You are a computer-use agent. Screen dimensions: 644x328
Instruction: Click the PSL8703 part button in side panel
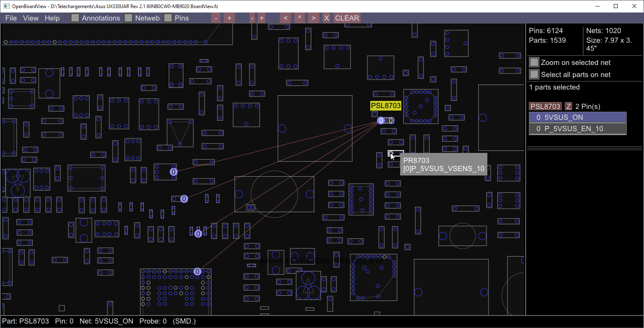tap(545, 107)
